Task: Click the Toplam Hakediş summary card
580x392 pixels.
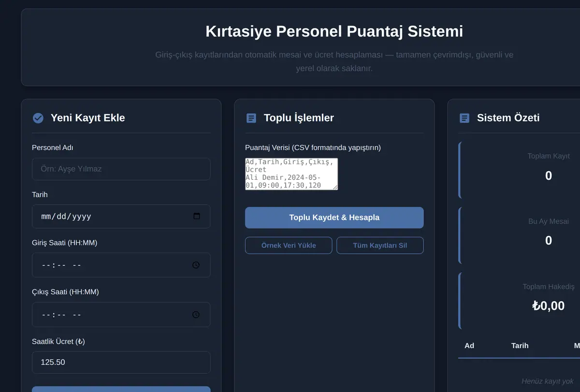Action: pos(519,301)
